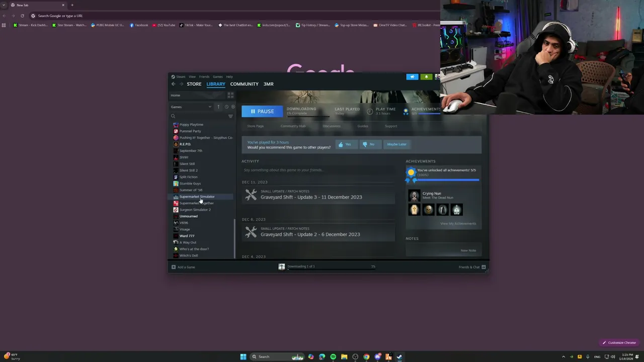The width and height of the screenshot is (644, 362).
Task: Sort library by recent clock icon
Action: coord(226,107)
